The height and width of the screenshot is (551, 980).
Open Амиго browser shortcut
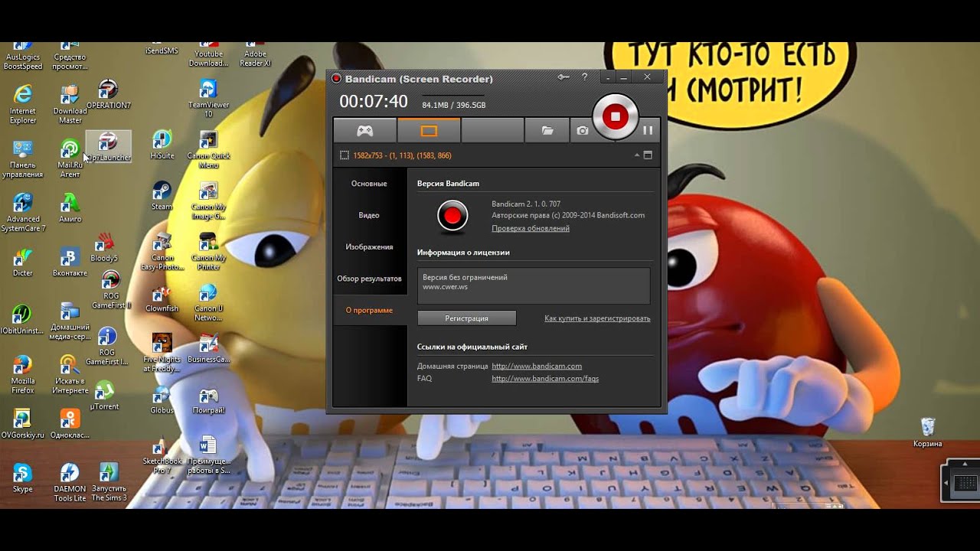[x=70, y=207]
